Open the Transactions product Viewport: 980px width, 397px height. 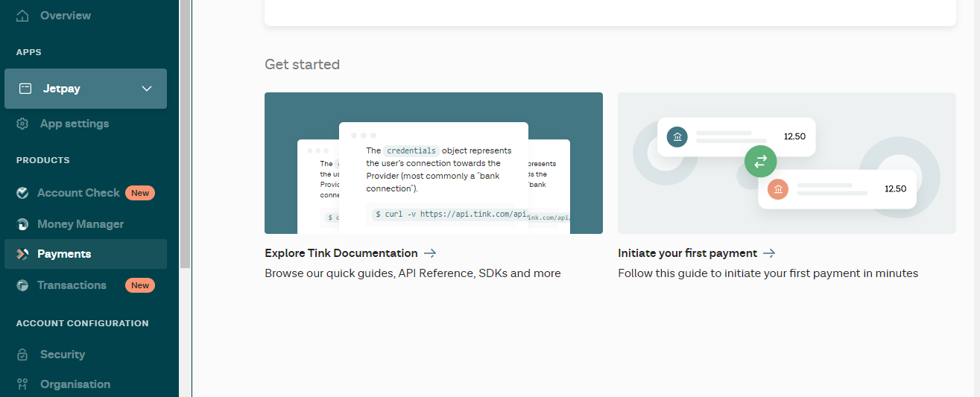coord(72,285)
